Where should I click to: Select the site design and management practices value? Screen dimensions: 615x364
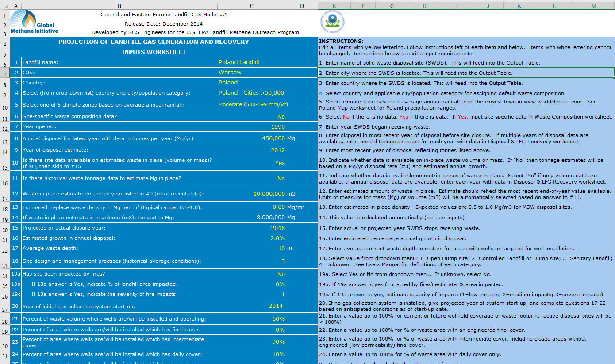283,261
